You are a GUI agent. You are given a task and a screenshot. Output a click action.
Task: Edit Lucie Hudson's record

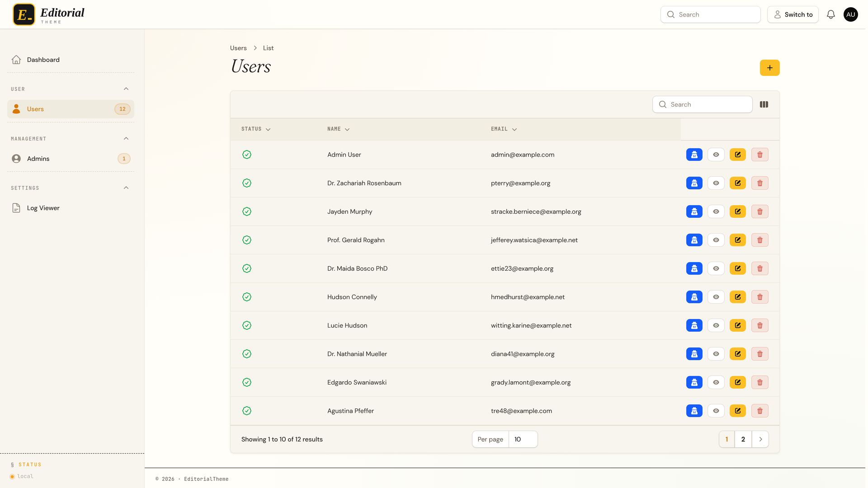737,325
